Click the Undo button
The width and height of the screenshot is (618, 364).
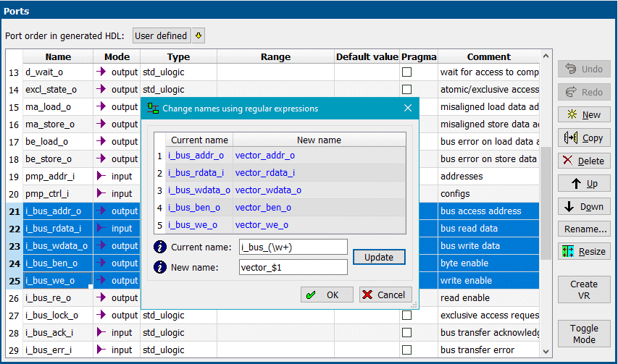tap(584, 69)
